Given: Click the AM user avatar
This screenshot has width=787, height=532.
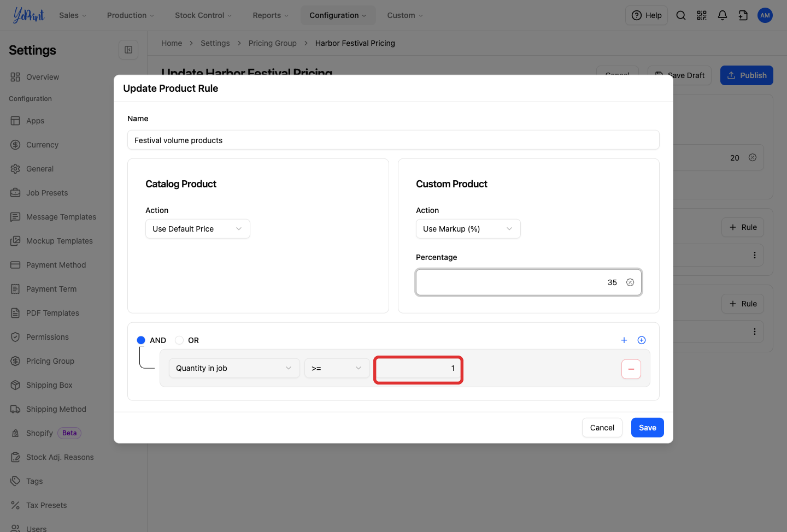Looking at the screenshot, I should tap(765, 15).
